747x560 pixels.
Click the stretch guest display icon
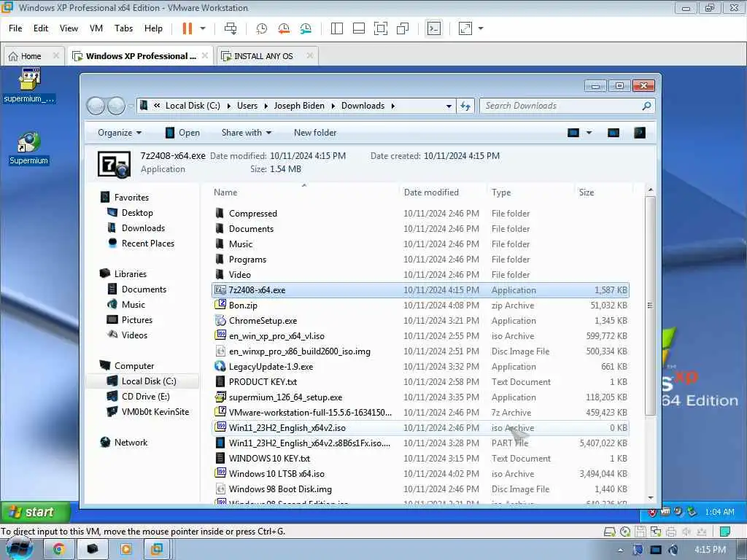tap(465, 28)
